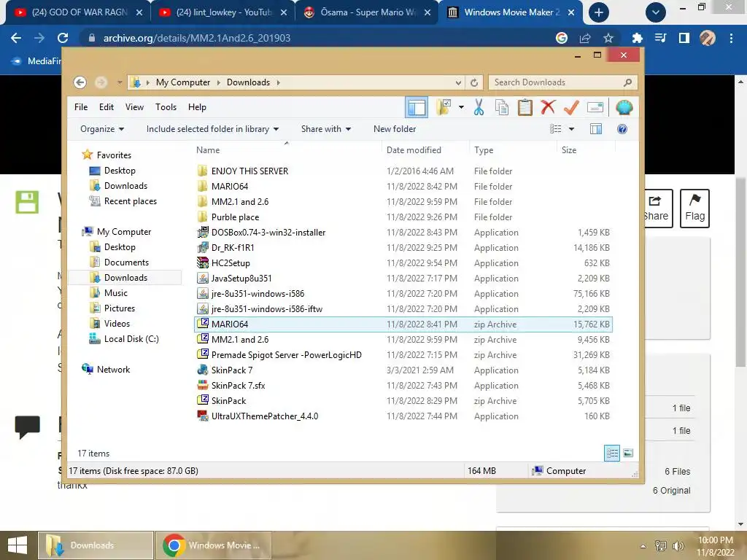Screen dimensions: 747x560
Task: Sort by the Date modified column header
Action: [425, 150]
